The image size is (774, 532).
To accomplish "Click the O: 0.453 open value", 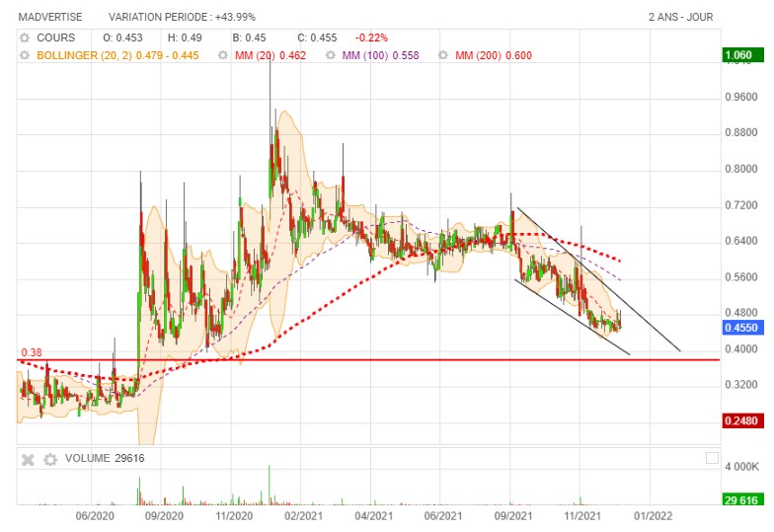I will [x=122, y=38].
